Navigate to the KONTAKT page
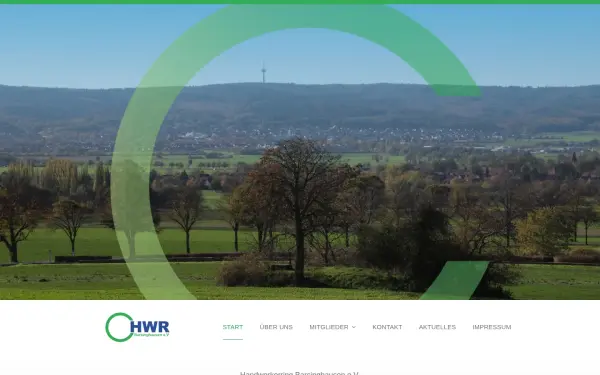Image resolution: width=600 pixels, height=375 pixels. (387, 327)
